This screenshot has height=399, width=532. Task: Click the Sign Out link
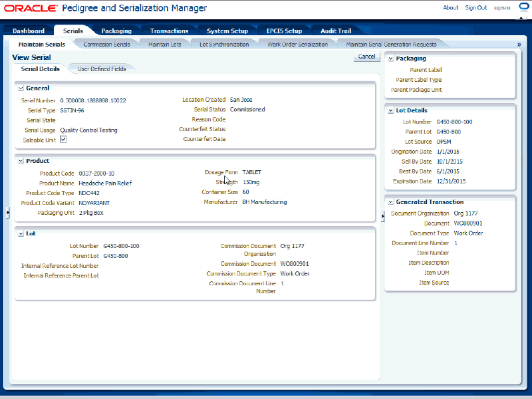point(475,7)
